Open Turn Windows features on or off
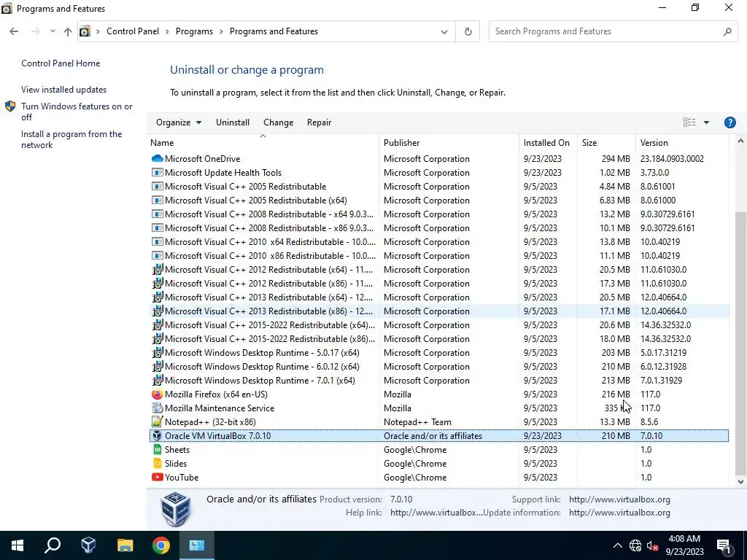Viewport: 747px width, 560px height. pos(76,112)
